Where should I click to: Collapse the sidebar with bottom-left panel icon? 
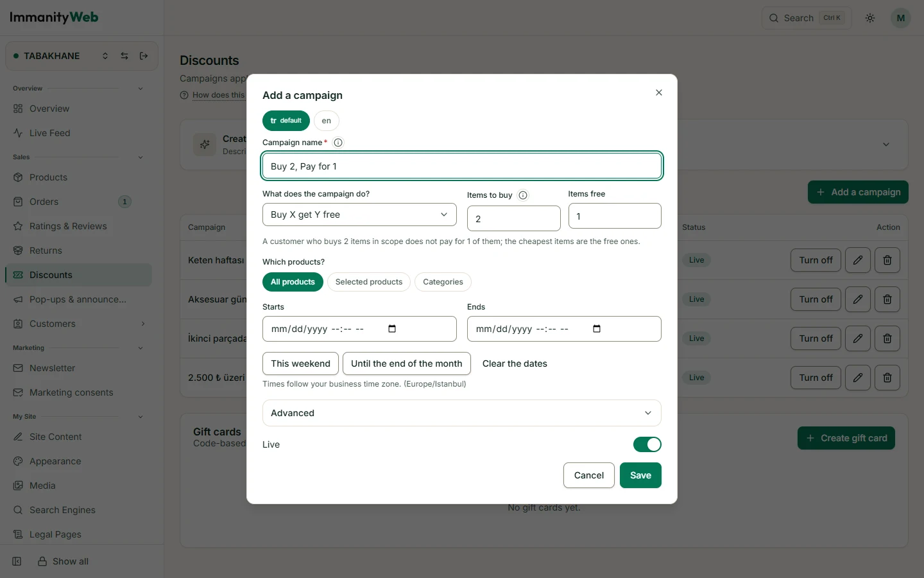click(x=17, y=561)
